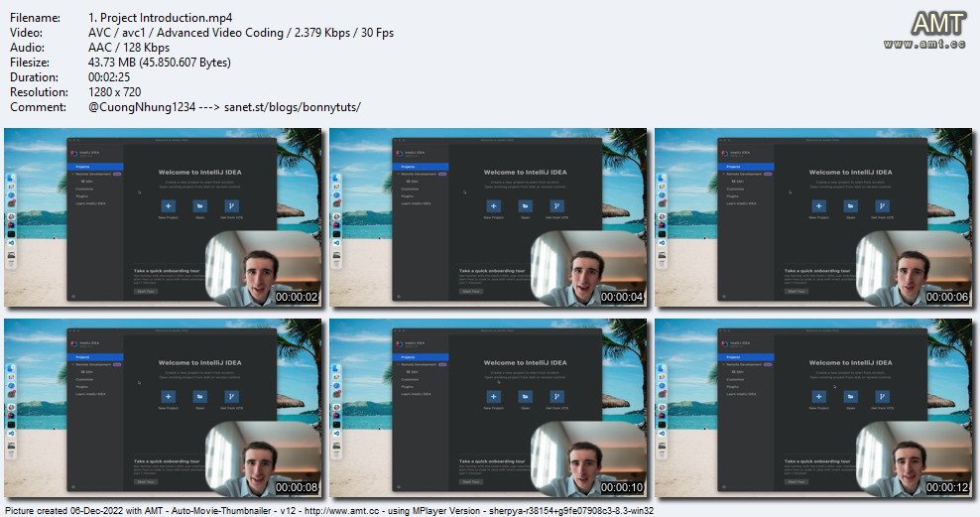This screenshot has width=980, height=517.
Task: Click Start Tour button in 00:00:12 thumbnail
Action: [x=796, y=482]
